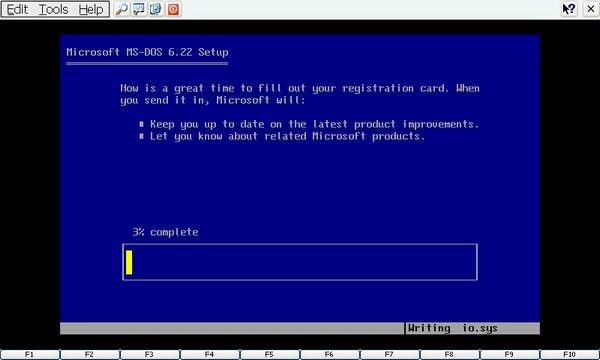600x360 pixels.
Task: Click the F3 function key button
Action: (150, 355)
